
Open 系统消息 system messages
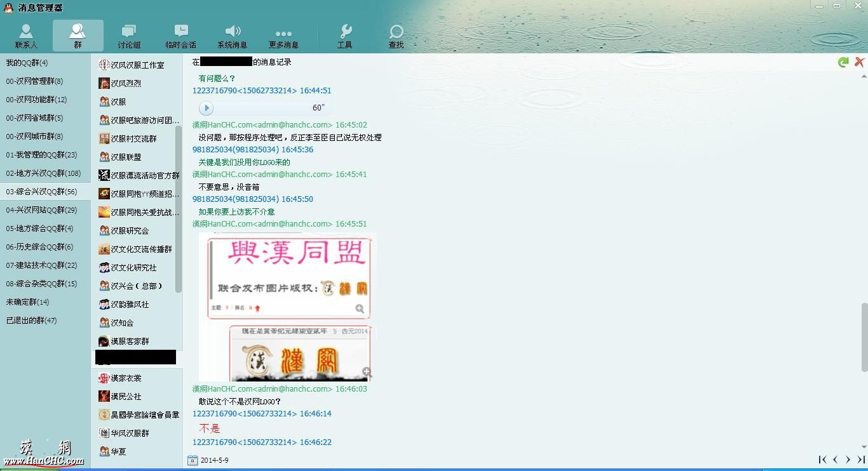[232, 36]
